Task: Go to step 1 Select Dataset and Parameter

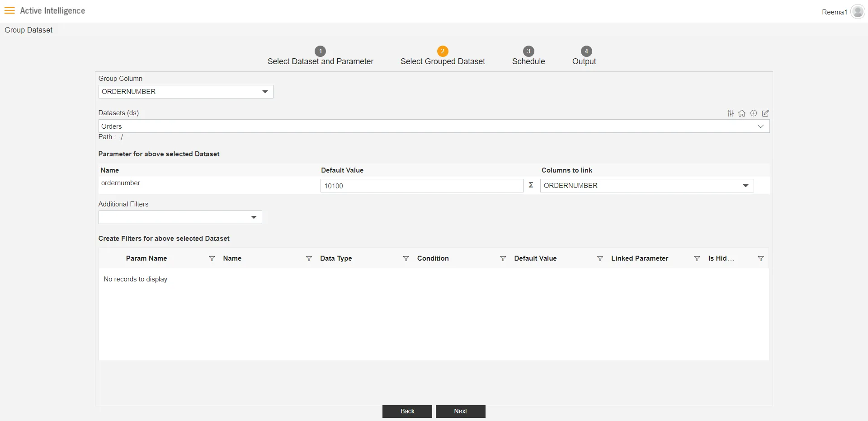Action: pyautogui.click(x=320, y=51)
